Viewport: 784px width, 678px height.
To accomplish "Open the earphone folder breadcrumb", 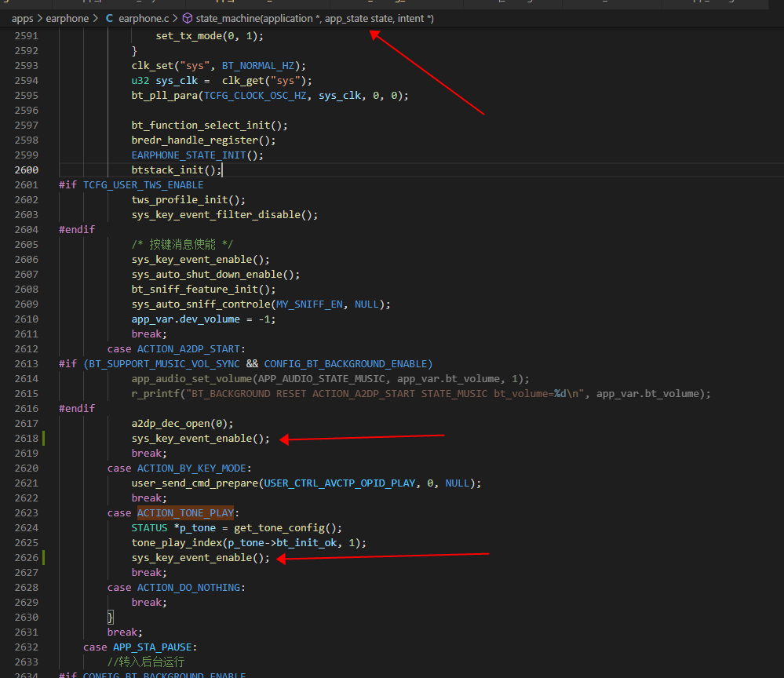I will [67, 19].
